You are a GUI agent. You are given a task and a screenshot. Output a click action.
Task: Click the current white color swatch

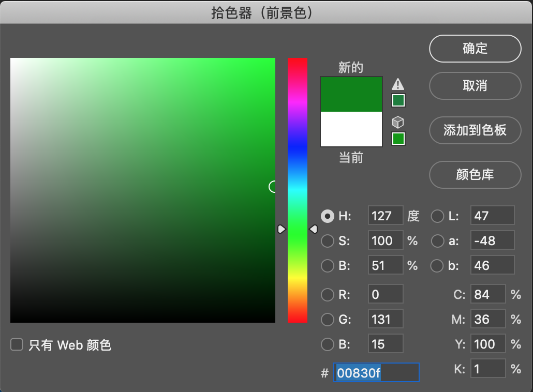pos(351,129)
